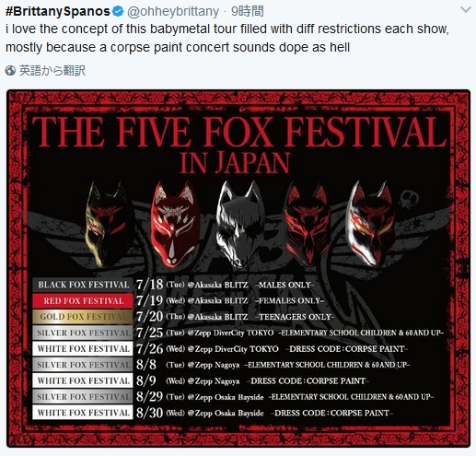Open the tweet options chevron menu
Image resolution: width=476 pixels, height=456 pixels.
pyautogui.click(x=466, y=10)
